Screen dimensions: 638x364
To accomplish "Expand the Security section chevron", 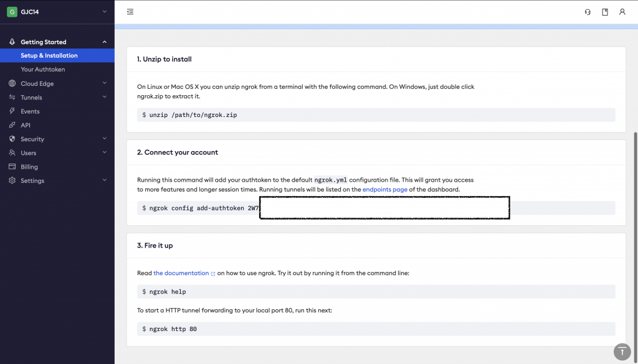I will click(105, 139).
